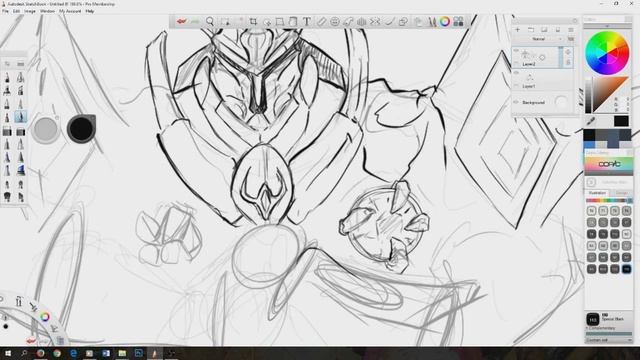Select the Text tool (T icon)

click(307, 22)
